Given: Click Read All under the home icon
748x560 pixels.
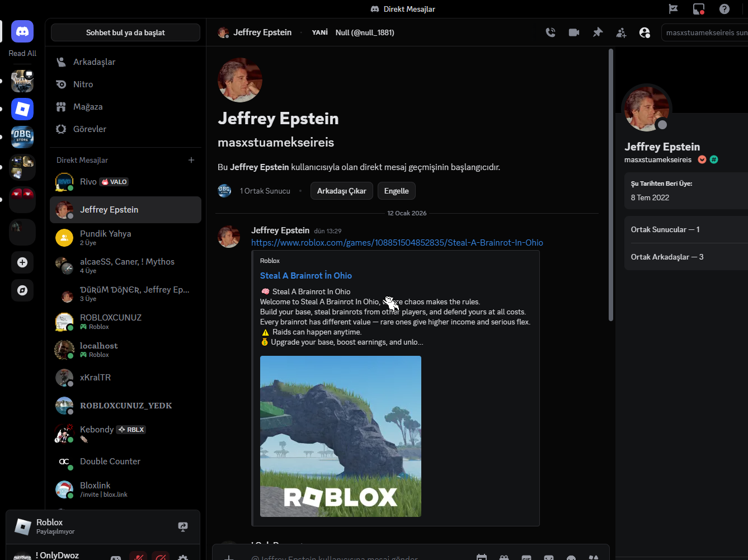Looking at the screenshot, I should coord(22,53).
